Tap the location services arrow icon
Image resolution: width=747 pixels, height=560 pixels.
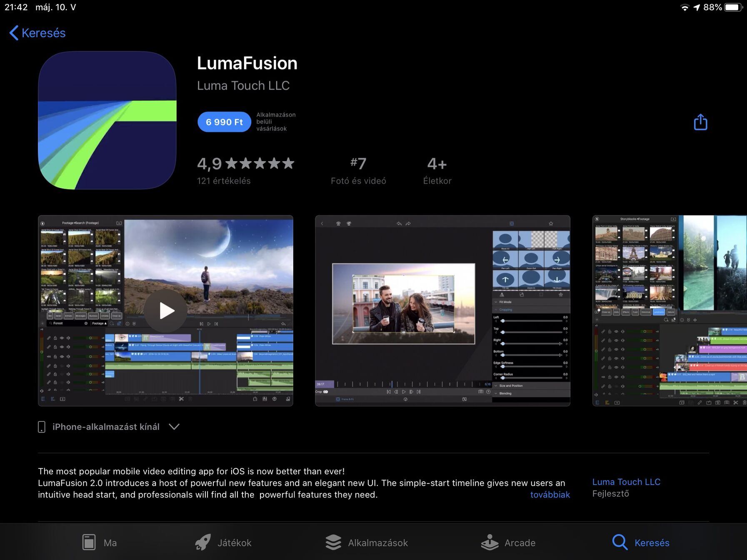(697, 7)
